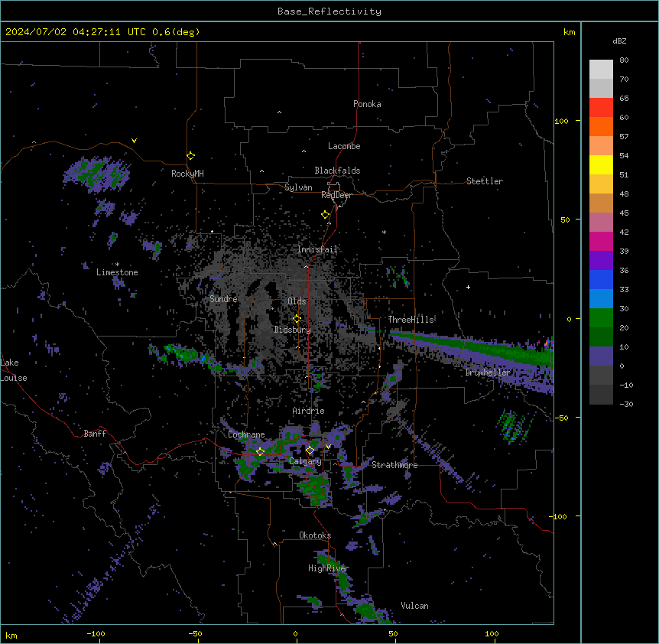Screen dimensions: 659x644
Task: Select the Innisfail label
Action: [317, 249]
